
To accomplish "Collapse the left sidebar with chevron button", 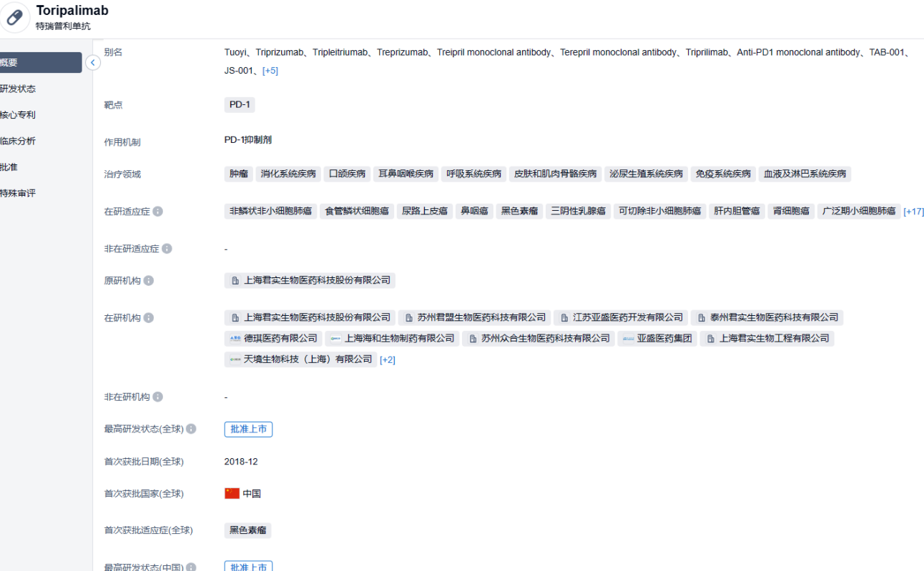I will coord(92,63).
